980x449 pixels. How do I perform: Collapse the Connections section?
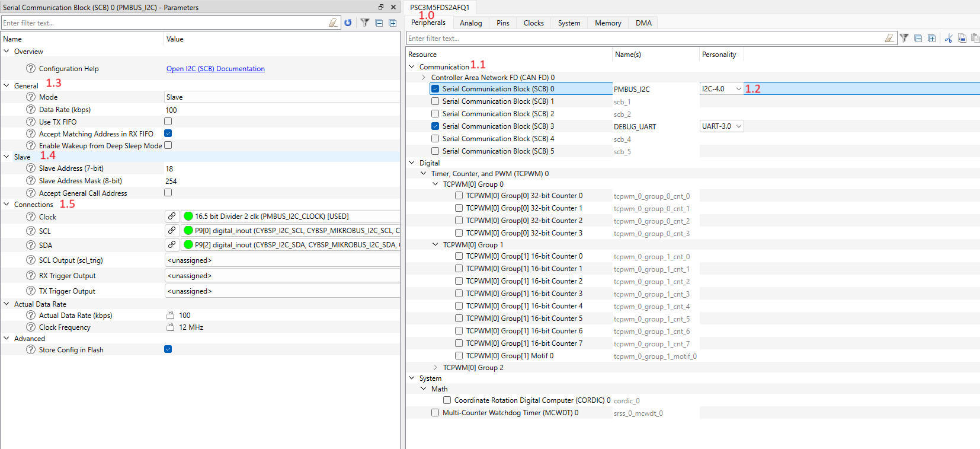(7, 205)
